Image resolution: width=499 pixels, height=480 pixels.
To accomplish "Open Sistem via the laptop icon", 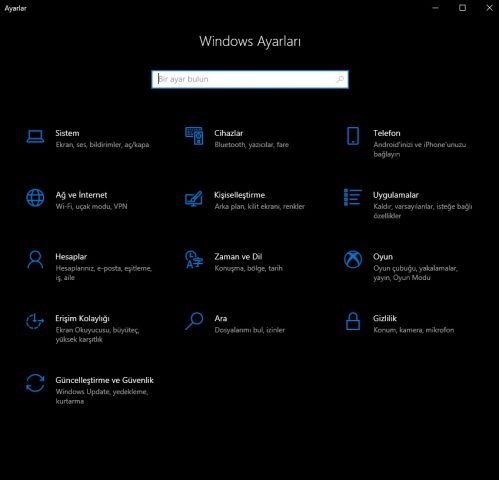I will pyautogui.click(x=35, y=136).
